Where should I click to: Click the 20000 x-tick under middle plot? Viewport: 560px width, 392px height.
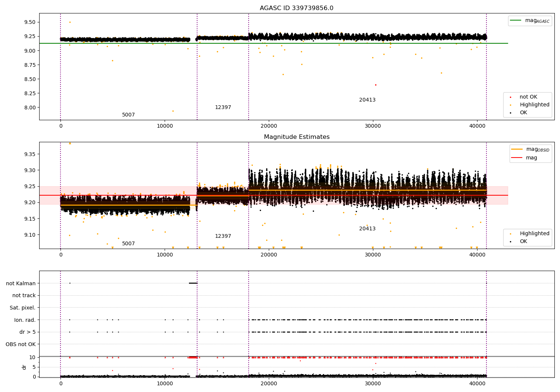coord(269,255)
